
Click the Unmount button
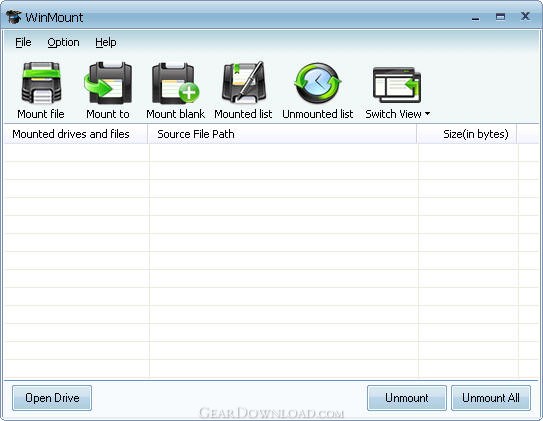[407, 398]
